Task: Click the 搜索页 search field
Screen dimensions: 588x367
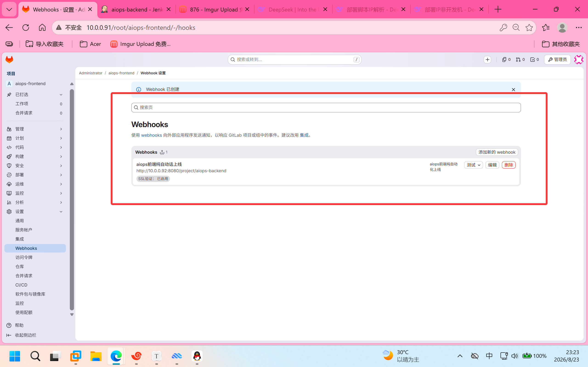Action: coord(326,108)
